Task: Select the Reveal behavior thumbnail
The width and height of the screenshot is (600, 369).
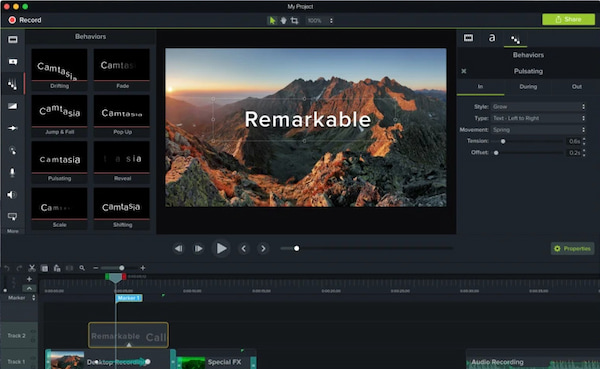Action: pyautogui.click(x=122, y=162)
